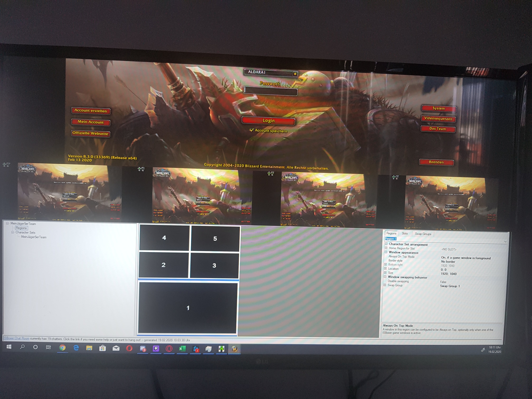Open the Twitch app taskbar icon
The image size is (532, 399).
(156, 348)
